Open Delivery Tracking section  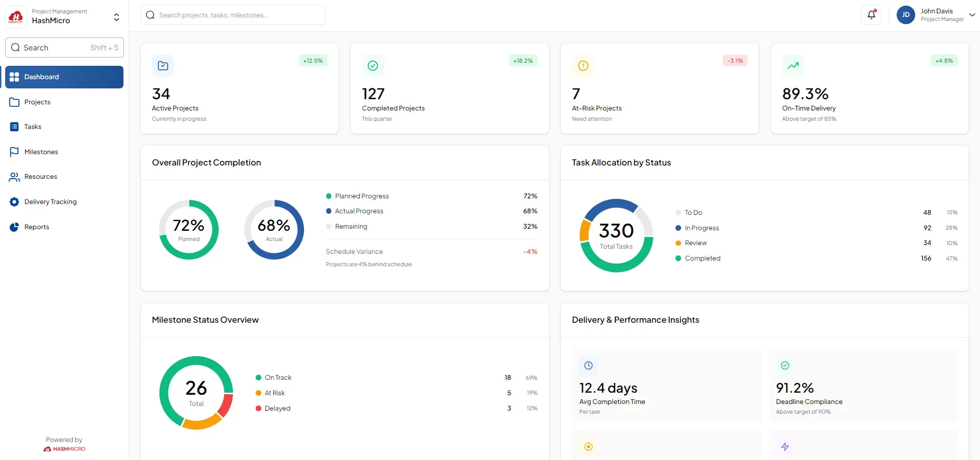(50, 202)
